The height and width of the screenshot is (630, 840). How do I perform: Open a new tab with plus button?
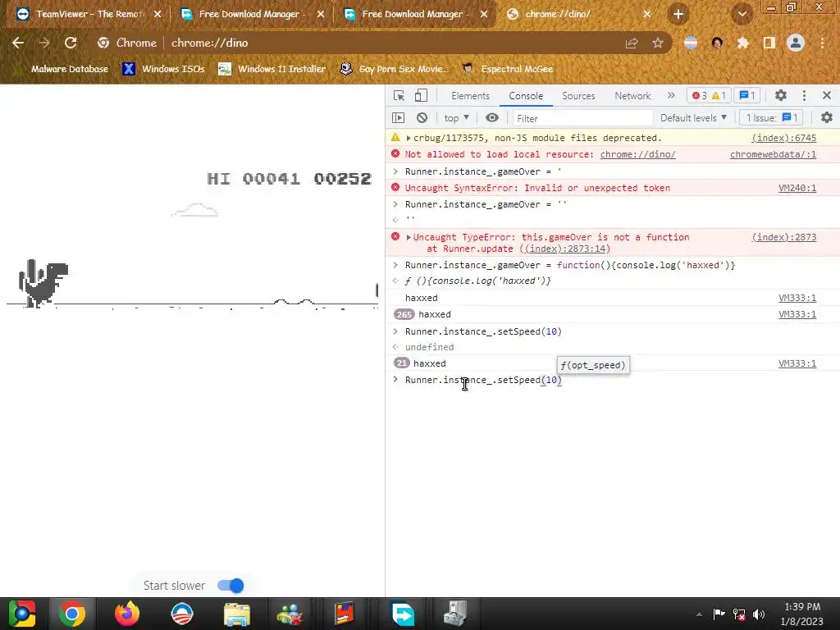(x=678, y=15)
